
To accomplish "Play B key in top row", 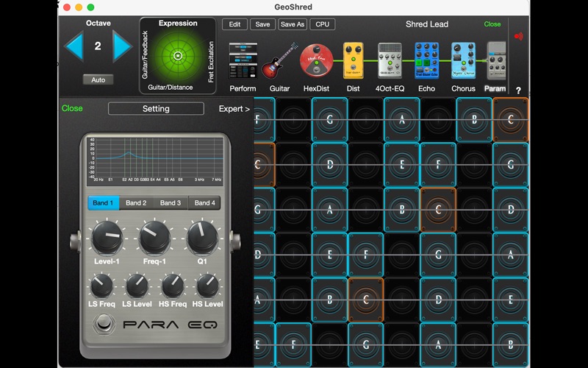I will click(474, 119).
